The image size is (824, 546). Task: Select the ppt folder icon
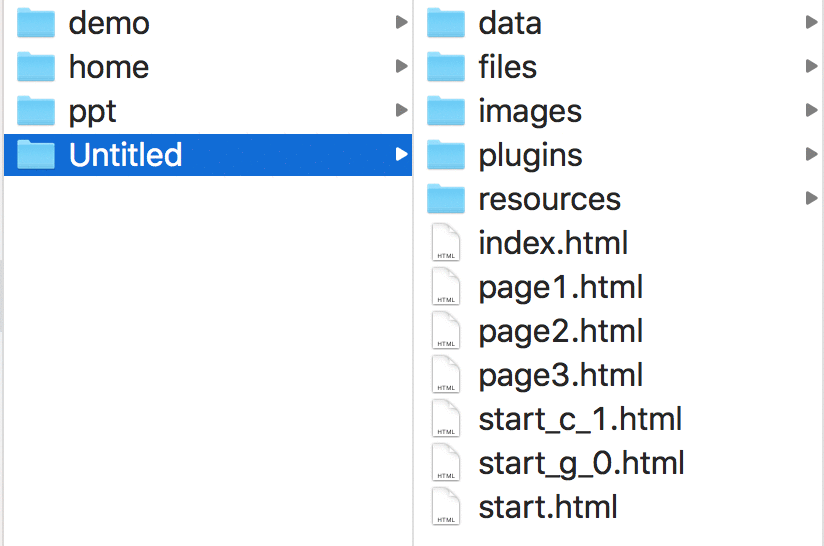(x=36, y=111)
